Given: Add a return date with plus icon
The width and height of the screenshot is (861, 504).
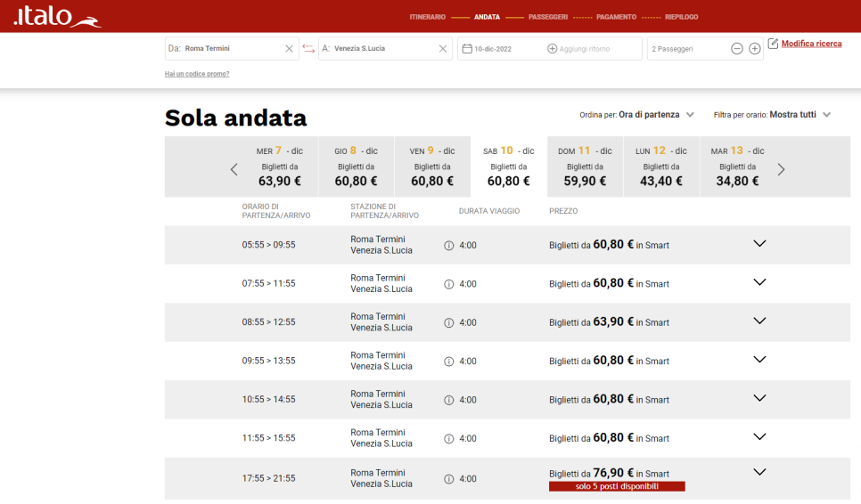Looking at the screenshot, I should [x=553, y=49].
